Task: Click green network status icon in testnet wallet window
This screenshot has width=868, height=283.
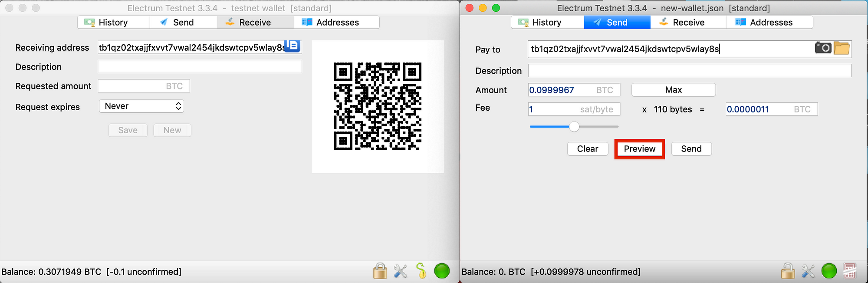Action: point(442,271)
